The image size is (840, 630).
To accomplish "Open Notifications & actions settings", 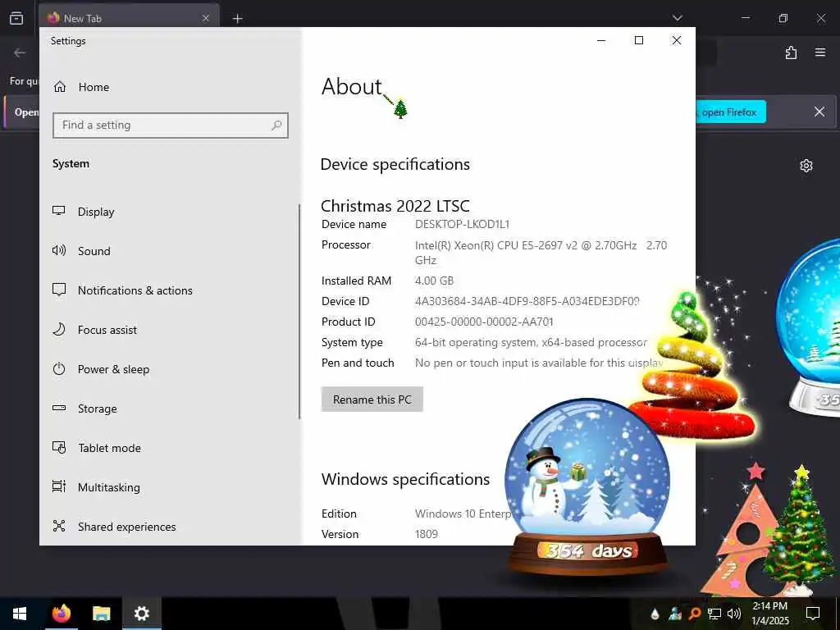I will point(122,290).
